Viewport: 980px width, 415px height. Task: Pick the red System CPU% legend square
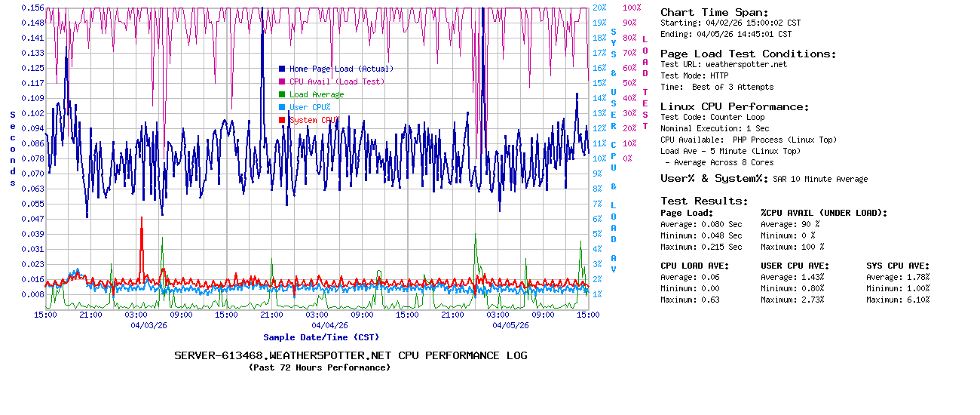click(x=282, y=120)
